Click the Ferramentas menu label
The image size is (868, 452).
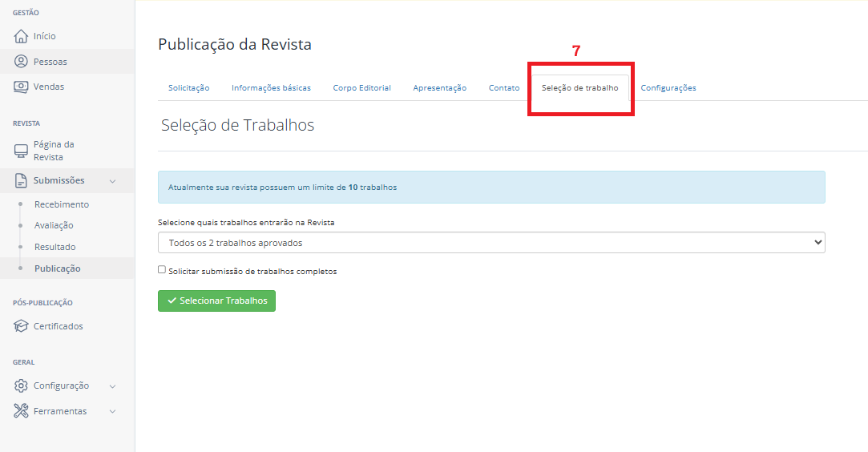pos(60,411)
